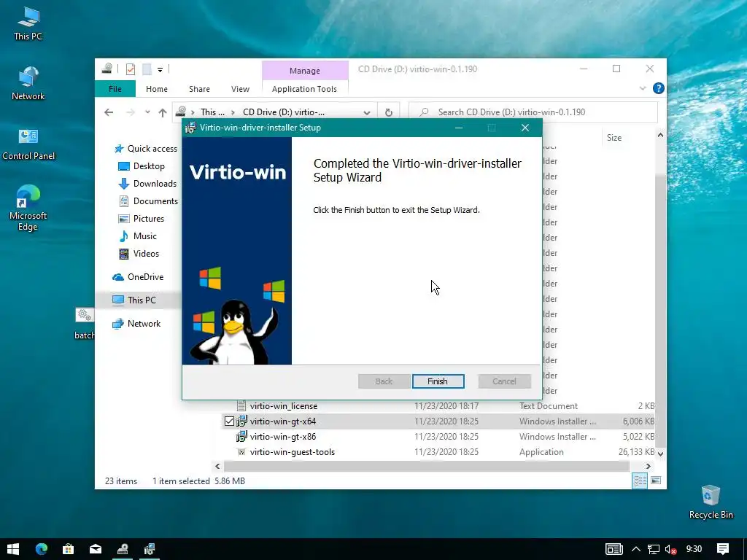Click horizontal scrollbar right arrow
Screen dimensions: 747x560
tap(648, 466)
